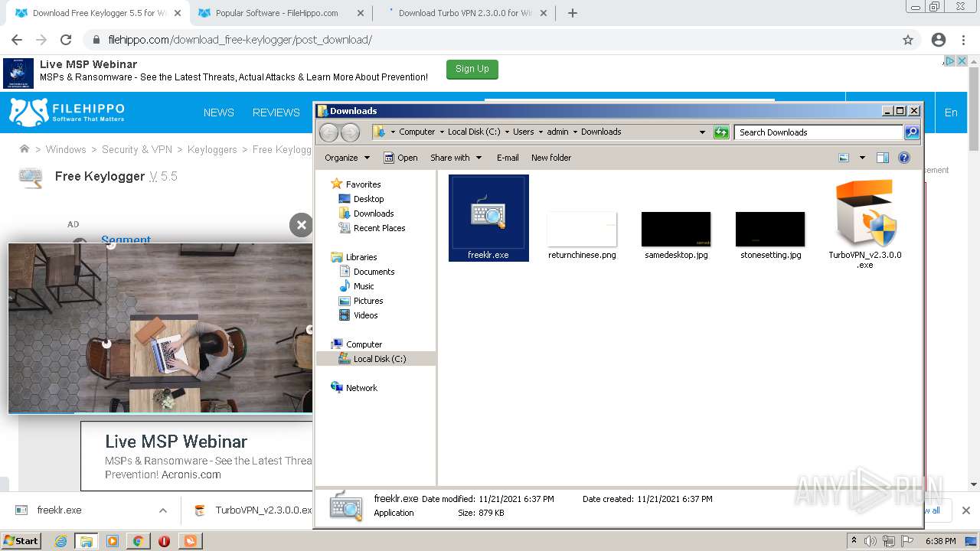Select Network in the navigation pane

coord(361,388)
